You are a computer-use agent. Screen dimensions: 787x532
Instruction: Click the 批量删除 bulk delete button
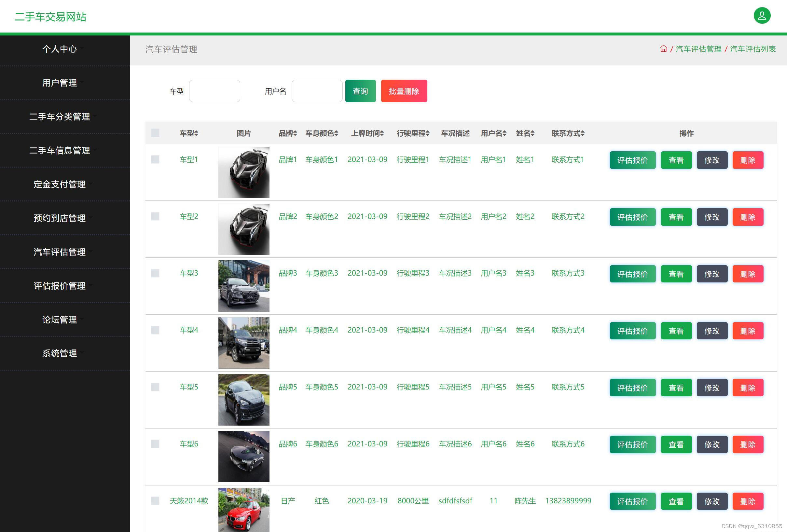(x=404, y=91)
